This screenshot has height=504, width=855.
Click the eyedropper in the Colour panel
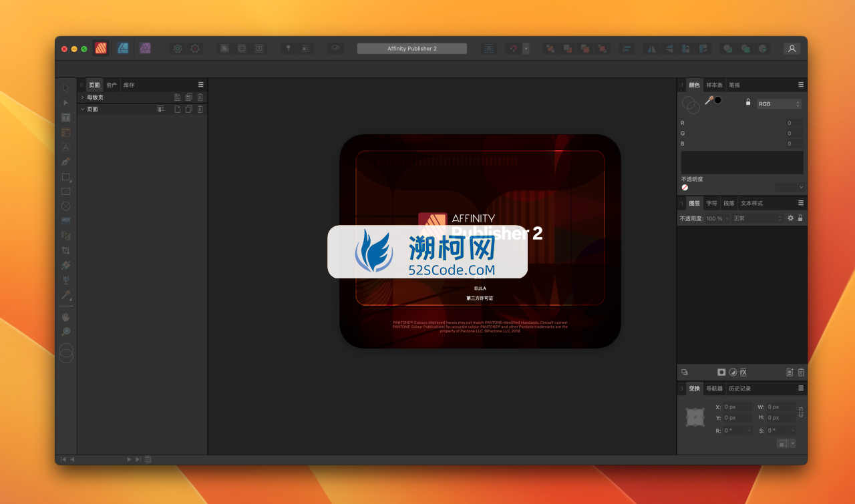[x=709, y=100]
